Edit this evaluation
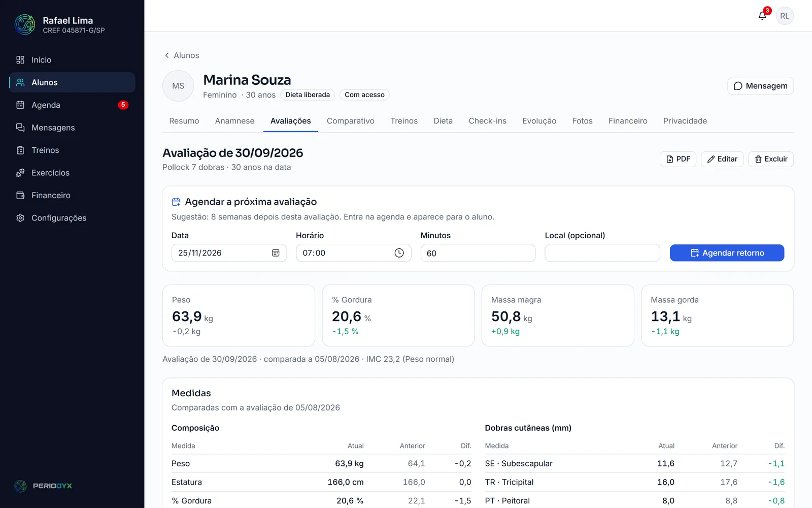This screenshot has height=508, width=812. coord(722,159)
